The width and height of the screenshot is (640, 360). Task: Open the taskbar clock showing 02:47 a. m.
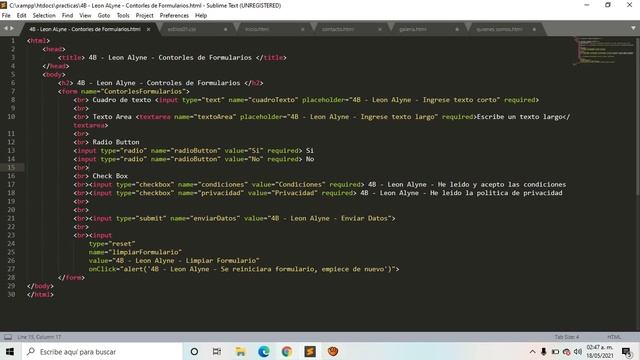600,351
